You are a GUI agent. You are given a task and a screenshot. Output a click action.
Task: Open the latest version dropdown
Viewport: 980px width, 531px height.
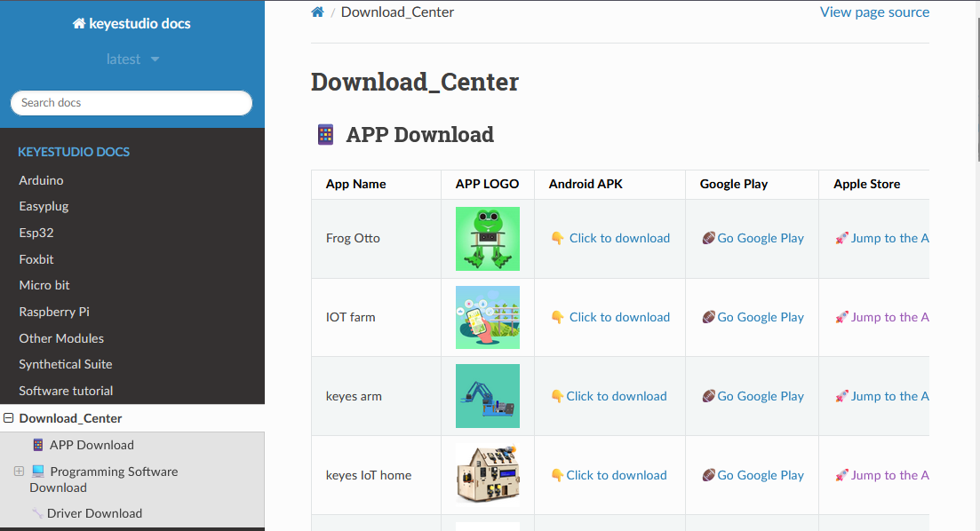pyautogui.click(x=132, y=59)
